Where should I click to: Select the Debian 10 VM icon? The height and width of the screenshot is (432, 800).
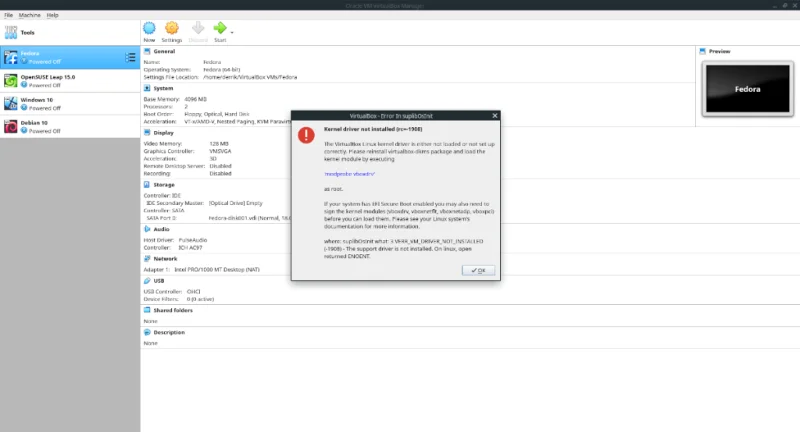[x=11, y=126]
